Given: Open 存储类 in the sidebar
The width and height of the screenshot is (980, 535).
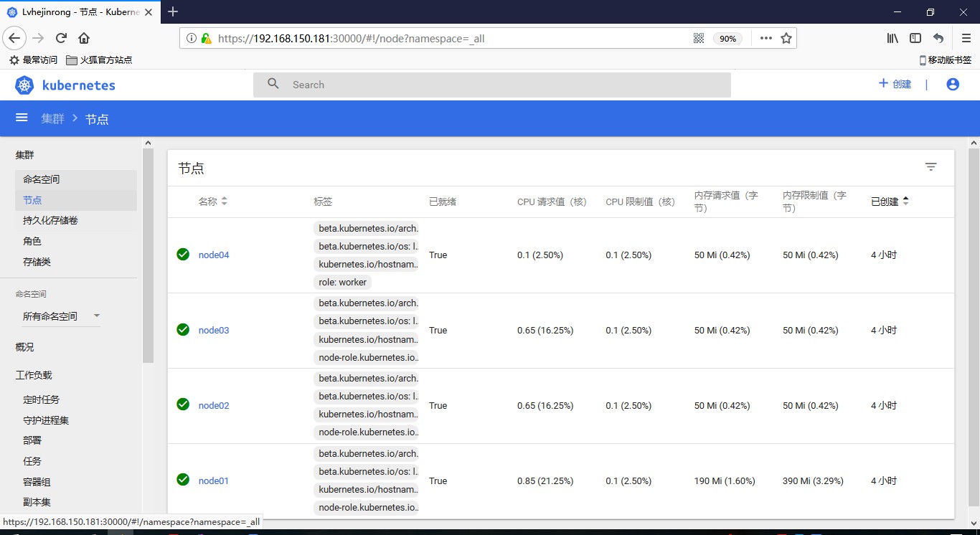Looking at the screenshot, I should tap(37, 262).
